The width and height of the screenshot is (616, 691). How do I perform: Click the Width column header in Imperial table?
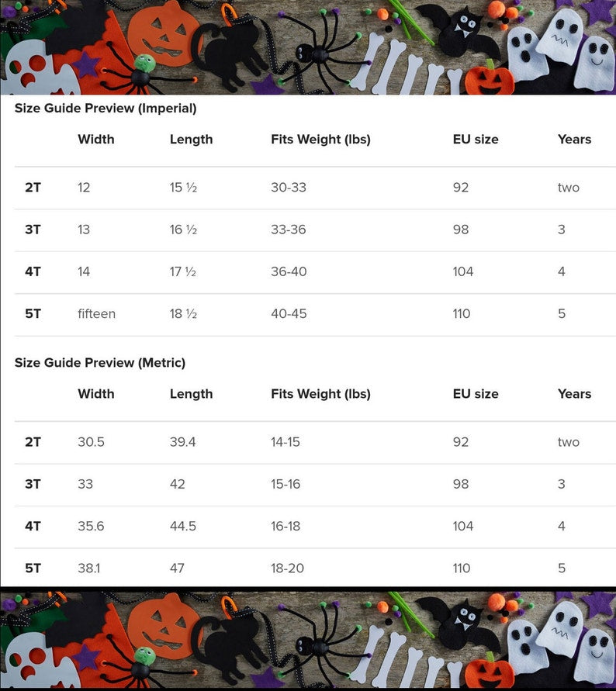click(96, 140)
